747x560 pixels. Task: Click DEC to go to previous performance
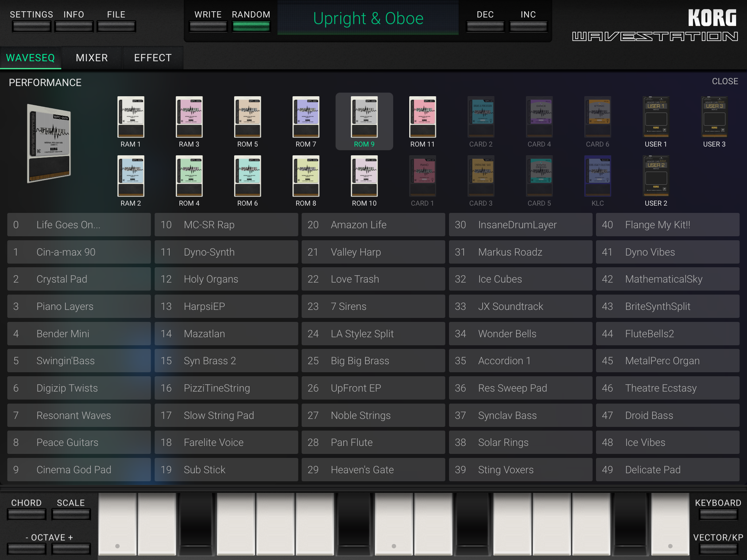point(485,26)
